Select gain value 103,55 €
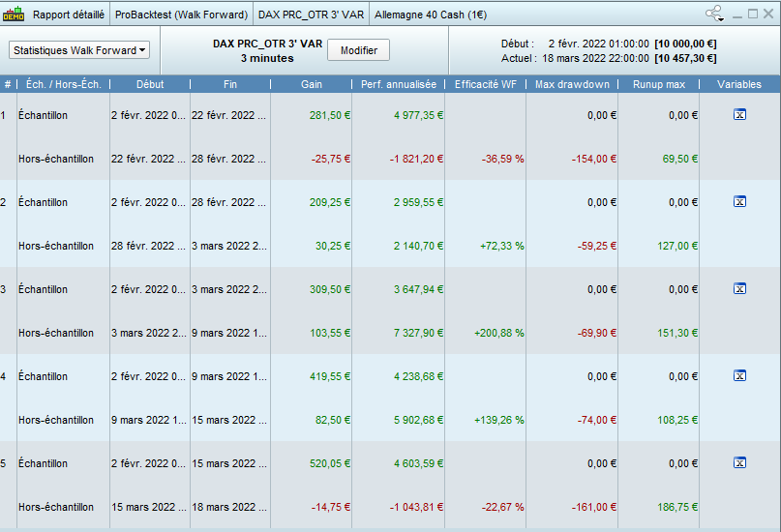 click(x=330, y=333)
